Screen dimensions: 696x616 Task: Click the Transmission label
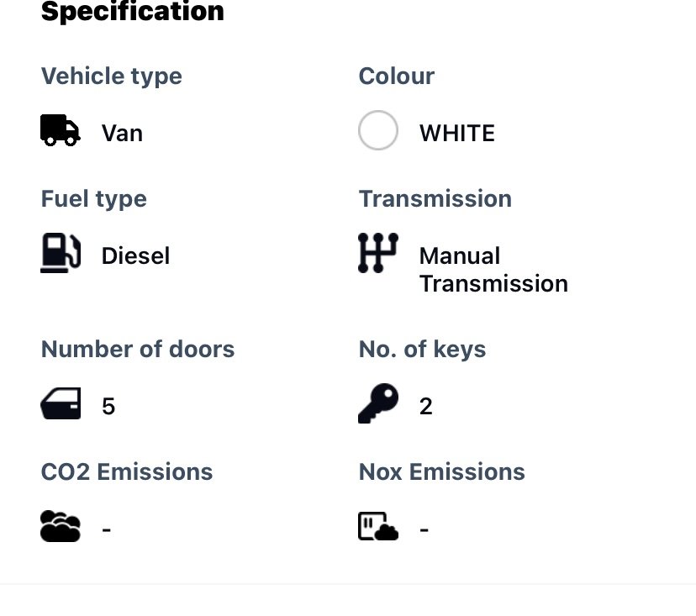[435, 199]
